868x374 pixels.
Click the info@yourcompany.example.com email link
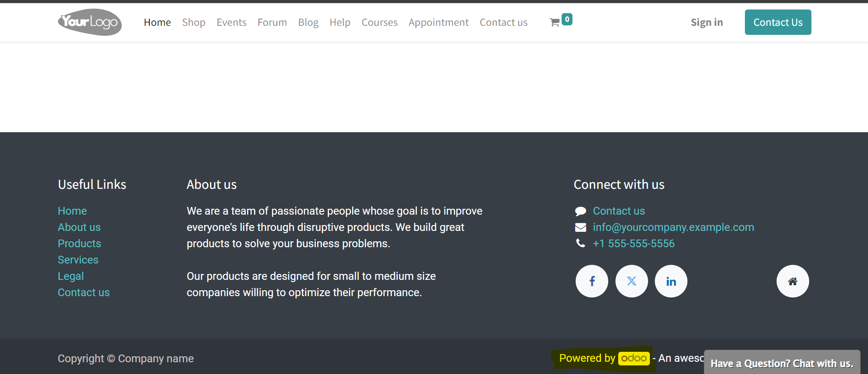click(673, 227)
